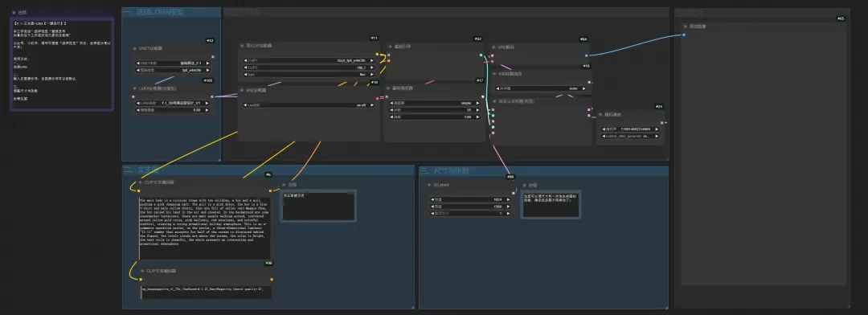Open the CLIP2 dropdown showing clip_l
The width and height of the screenshot is (868, 315).
coord(309,67)
